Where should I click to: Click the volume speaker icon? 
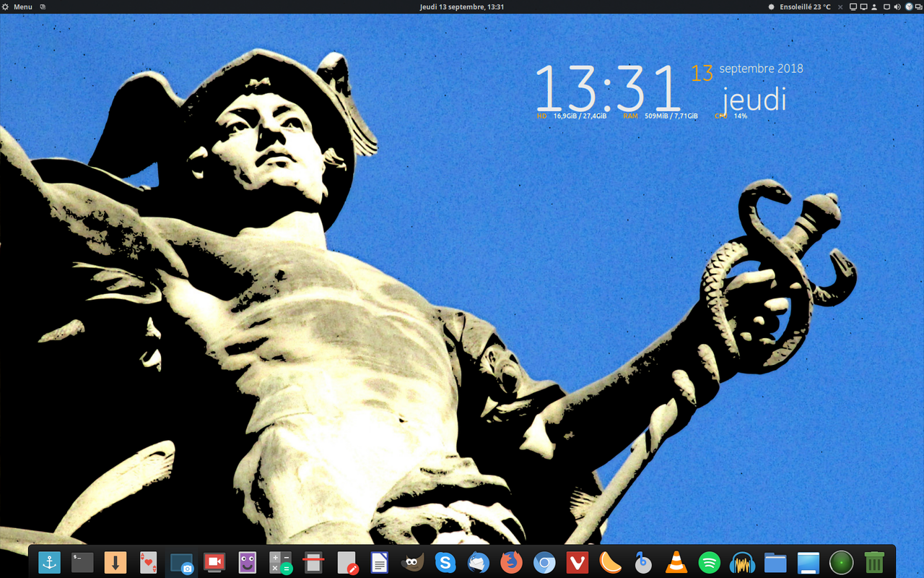pyautogui.click(x=897, y=7)
